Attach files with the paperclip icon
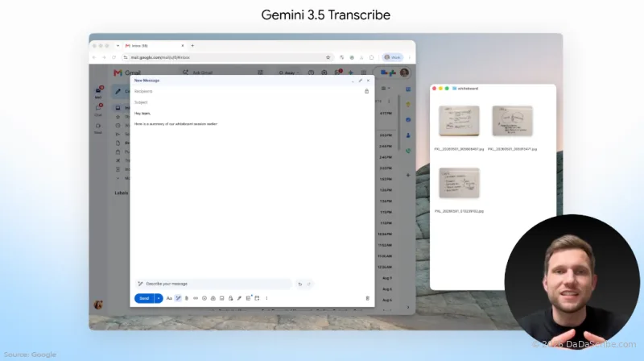The image size is (644, 361). pos(187,298)
